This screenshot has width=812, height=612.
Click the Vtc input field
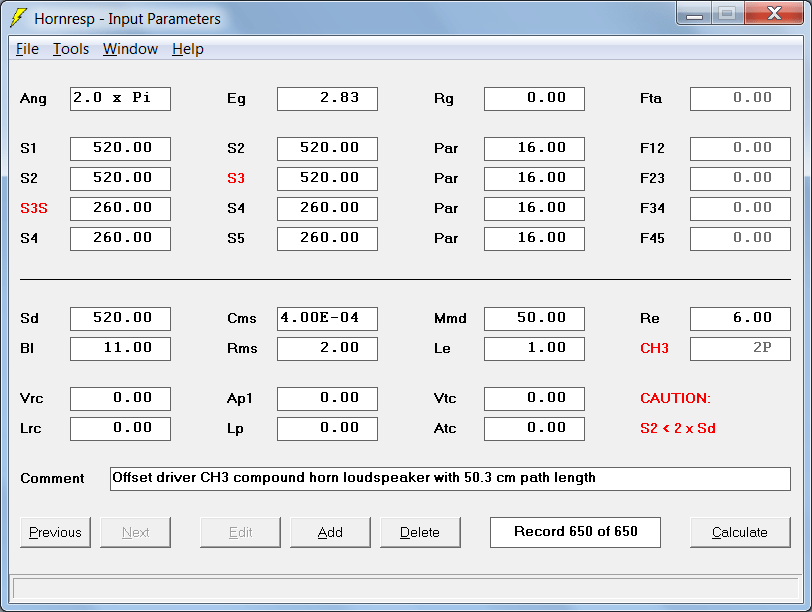coord(534,399)
